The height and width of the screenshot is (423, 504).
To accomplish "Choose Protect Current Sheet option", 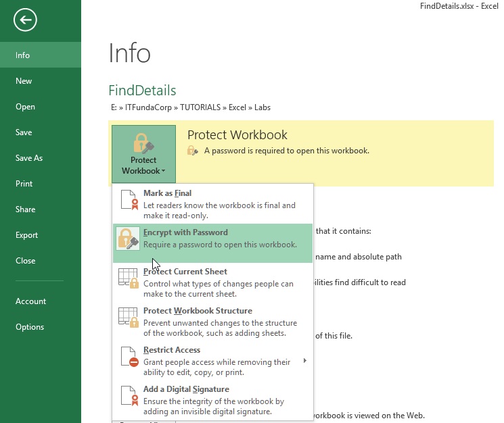I will [212, 282].
